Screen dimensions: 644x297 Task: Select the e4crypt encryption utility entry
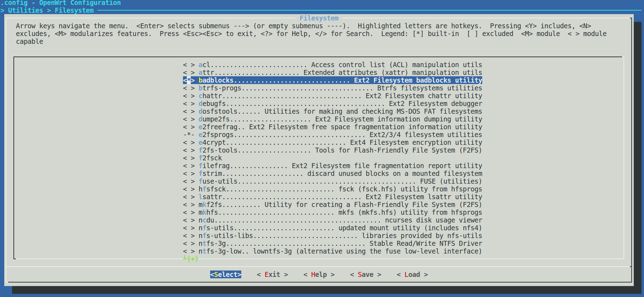332,142
